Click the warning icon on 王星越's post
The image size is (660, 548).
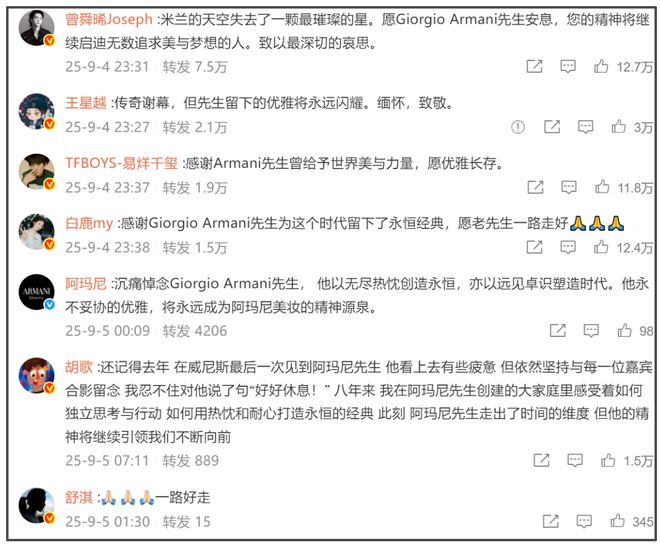(x=518, y=127)
